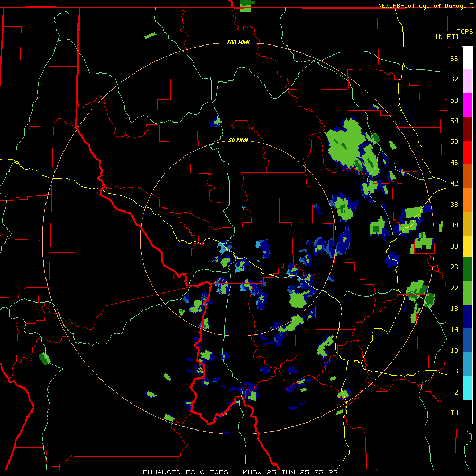Click the "NEXLAB-College of DuPage" credit text
This screenshot has width=476, height=476.
[422, 6]
